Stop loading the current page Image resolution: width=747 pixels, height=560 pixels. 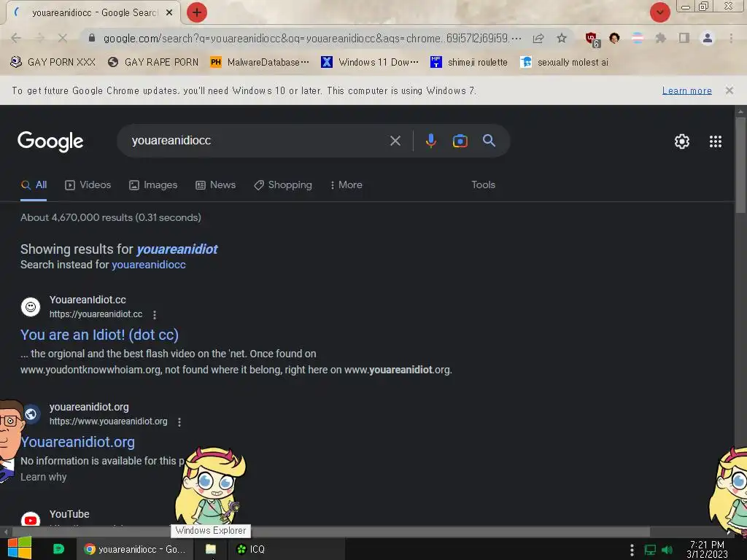point(63,38)
